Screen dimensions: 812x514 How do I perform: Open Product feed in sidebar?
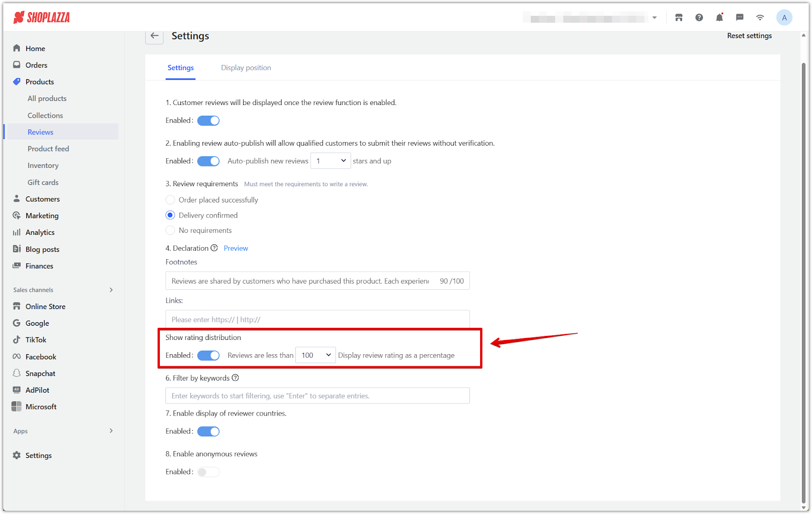[48, 149]
